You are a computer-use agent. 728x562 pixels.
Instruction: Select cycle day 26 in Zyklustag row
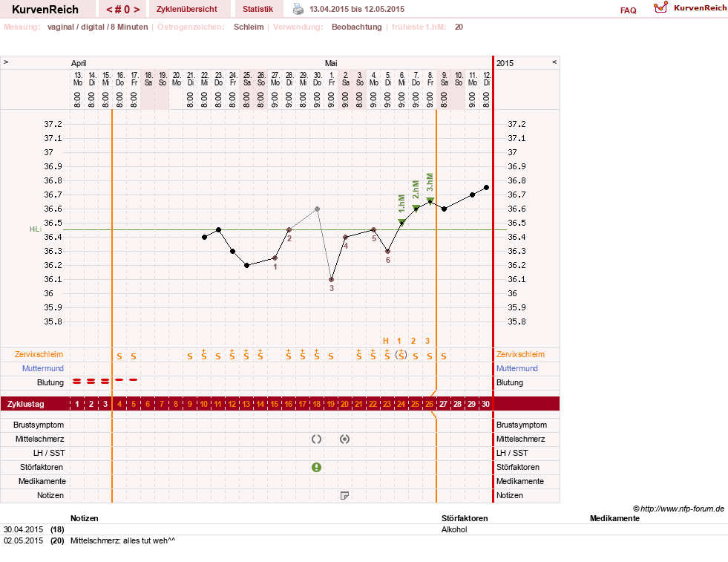430,404
